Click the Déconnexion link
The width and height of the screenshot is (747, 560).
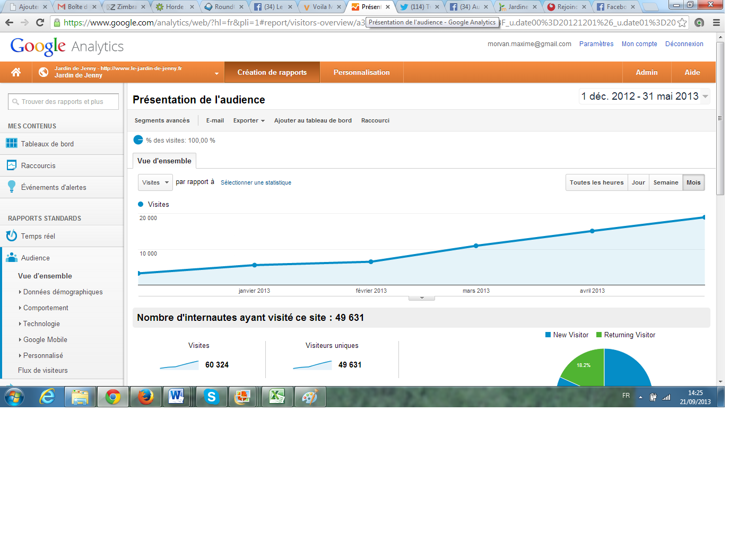point(684,44)
